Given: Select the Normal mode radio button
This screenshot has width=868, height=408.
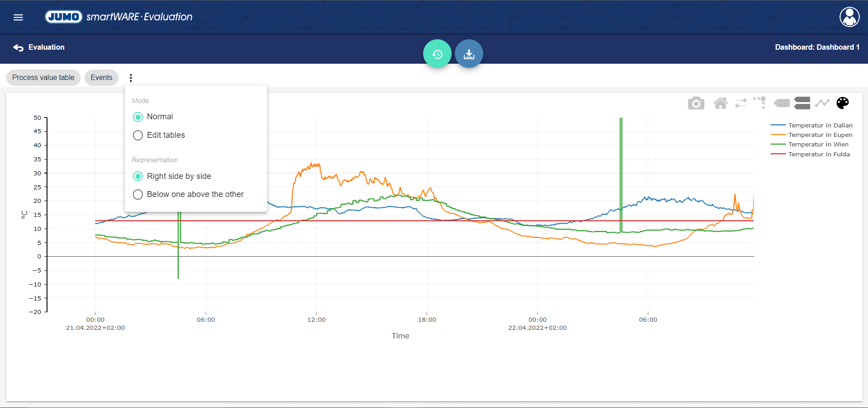Looking at the screenshot, I should click(138, 117).
